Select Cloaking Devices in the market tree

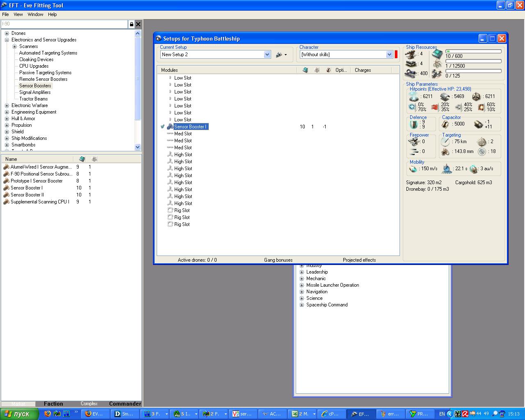[36, 59]
